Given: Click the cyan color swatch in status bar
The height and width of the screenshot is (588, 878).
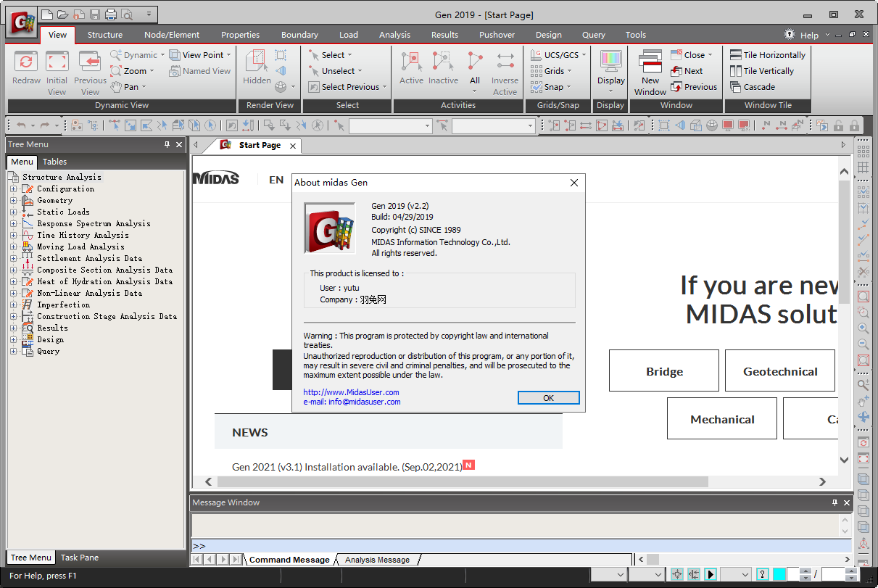Looking at the screenshot, I should (779, 574).
